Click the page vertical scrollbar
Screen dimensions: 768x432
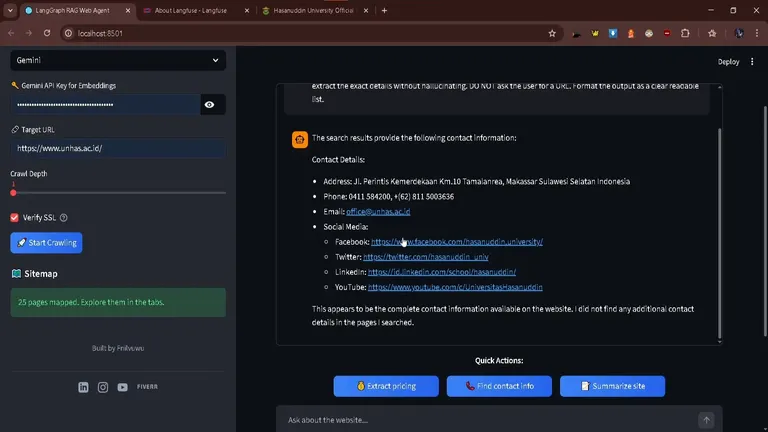tap(765, 220)
